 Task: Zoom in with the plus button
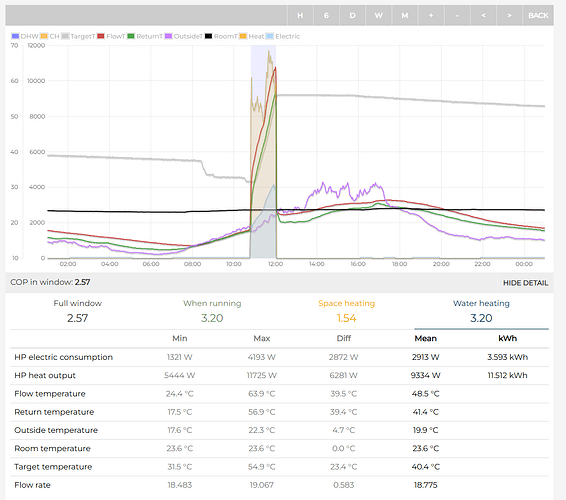pos(431,15)
